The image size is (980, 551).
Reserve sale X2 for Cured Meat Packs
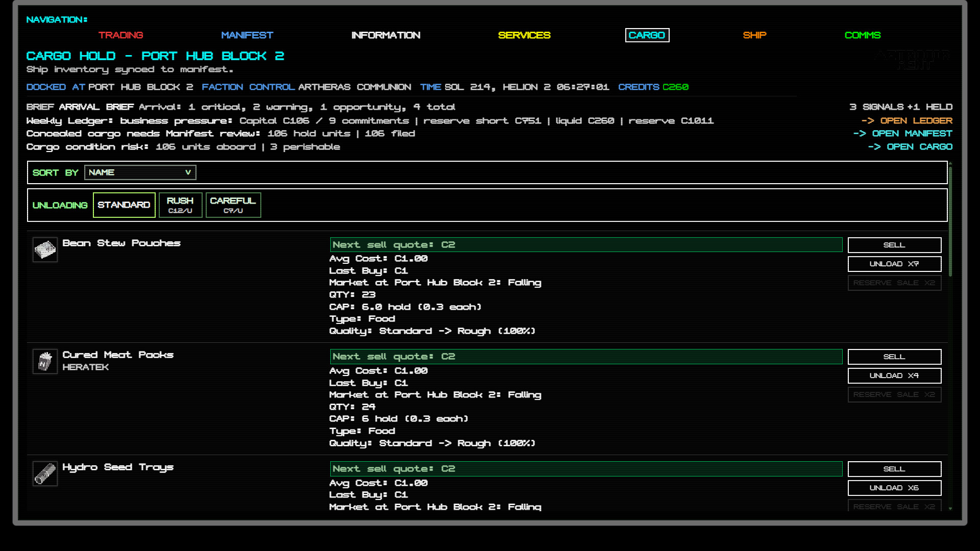[894, 394]
